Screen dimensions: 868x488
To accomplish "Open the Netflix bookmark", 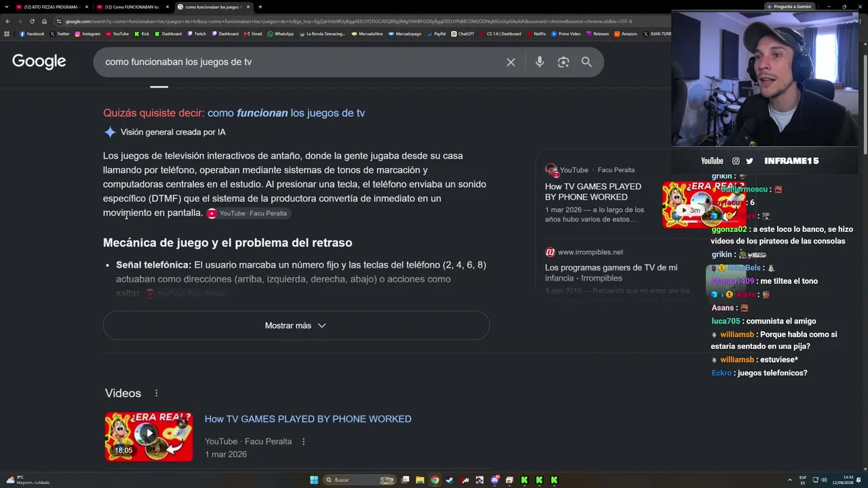I will pyautogui.click(x=536, y=34).
